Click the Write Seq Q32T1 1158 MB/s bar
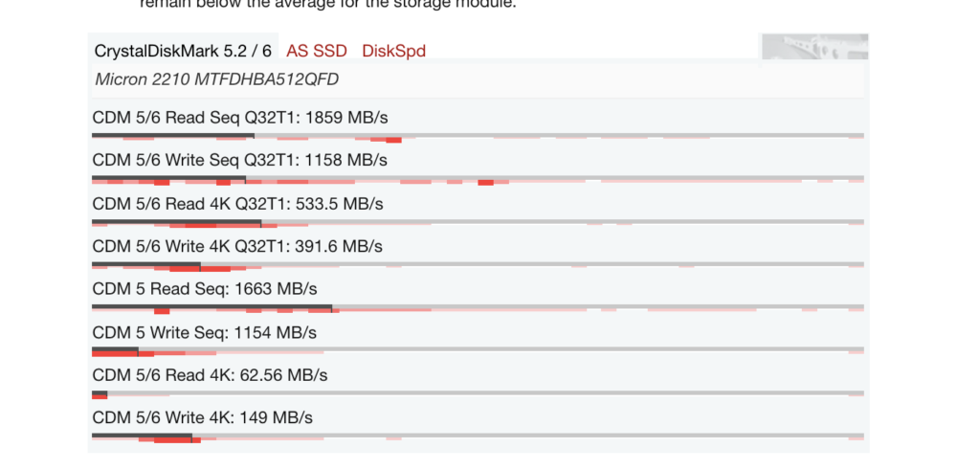 [479, 180]
